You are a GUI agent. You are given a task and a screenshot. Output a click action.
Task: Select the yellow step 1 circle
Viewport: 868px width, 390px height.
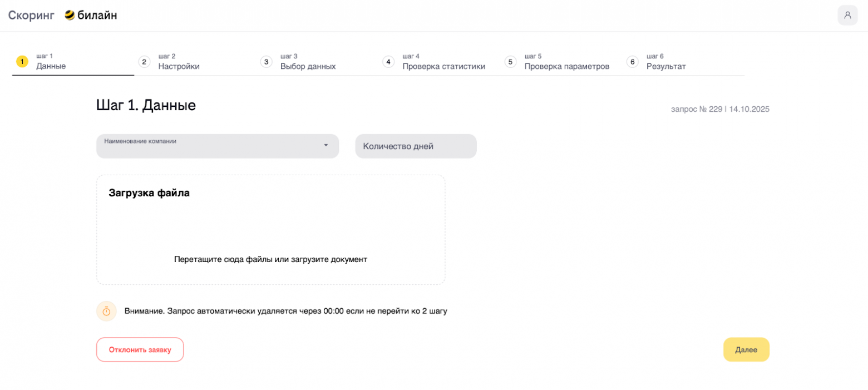coord(22,62)
